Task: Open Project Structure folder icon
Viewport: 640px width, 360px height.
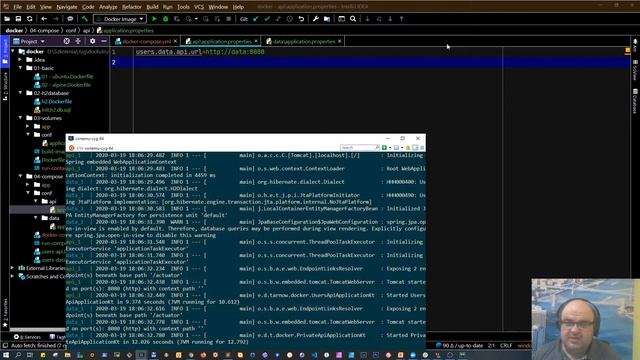Action: click(327, 19)
